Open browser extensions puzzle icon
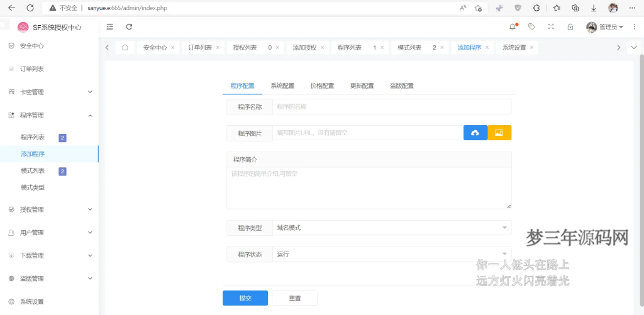The width and height of the screenshot is (644, 315). point(536,8)
